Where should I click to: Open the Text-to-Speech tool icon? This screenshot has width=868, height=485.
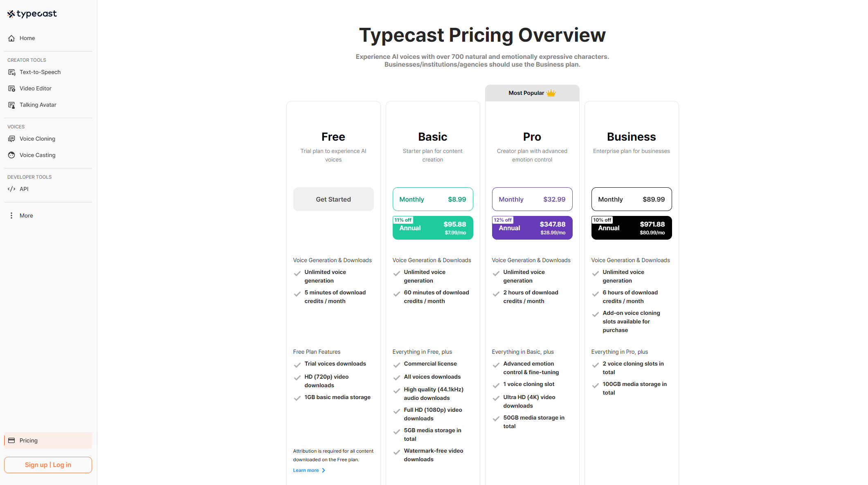pos(11,72)
